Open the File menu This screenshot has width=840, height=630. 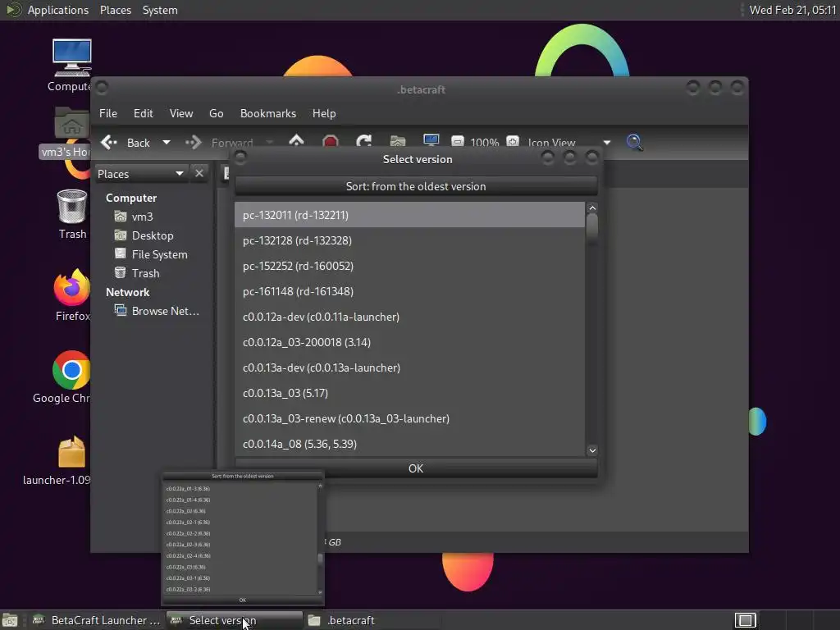pyautogui.click(x=107, y=113)
